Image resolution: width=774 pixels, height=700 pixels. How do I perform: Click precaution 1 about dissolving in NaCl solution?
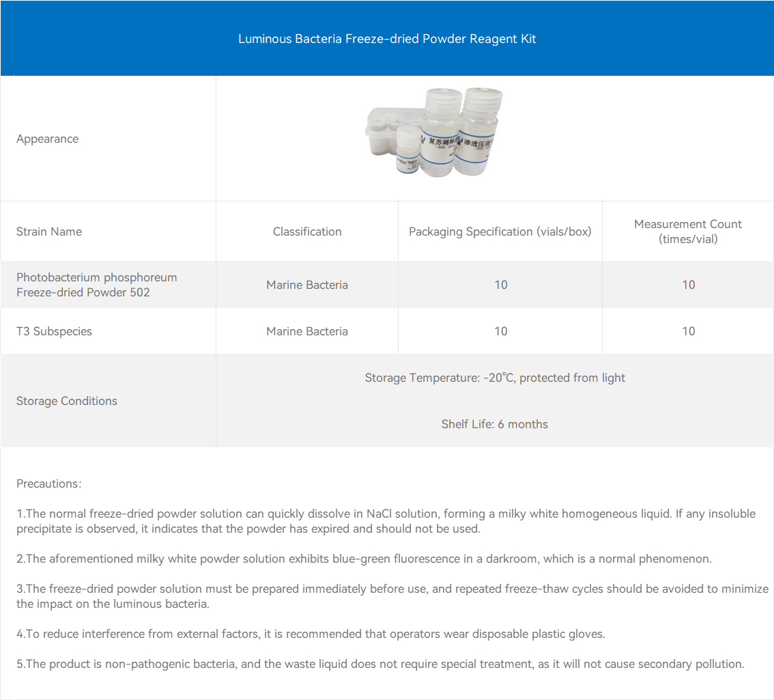pos(386,521)
